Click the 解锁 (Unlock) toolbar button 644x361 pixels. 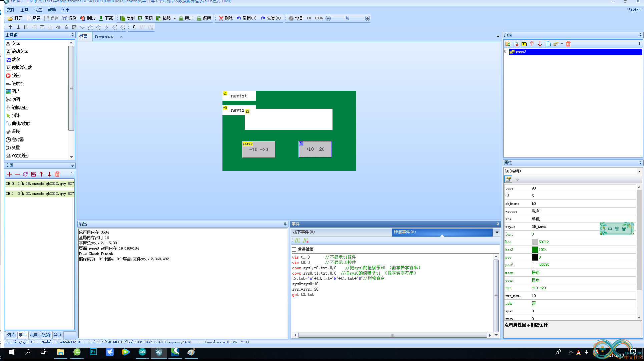tap(204, 18)
